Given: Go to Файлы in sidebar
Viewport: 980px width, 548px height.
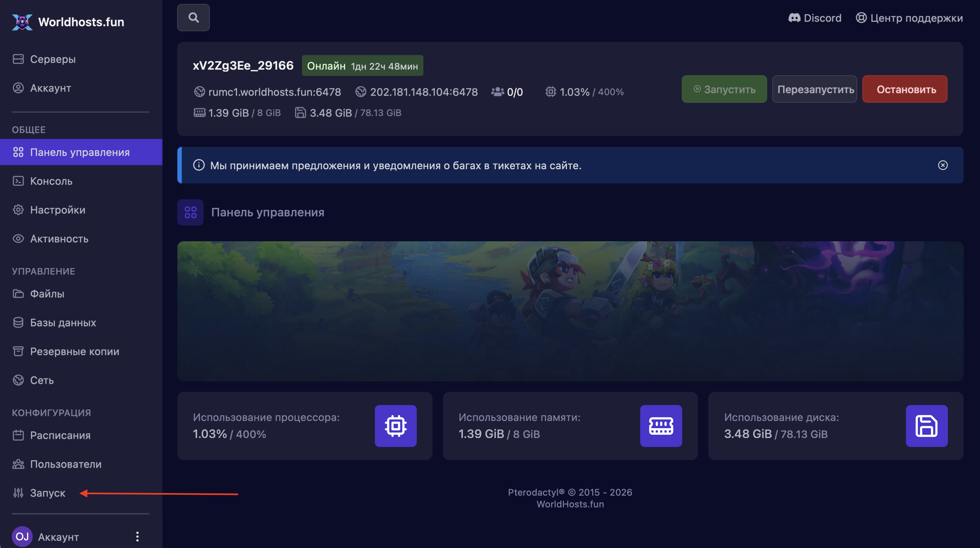Looking at the screenshot, I should point(47,294).
